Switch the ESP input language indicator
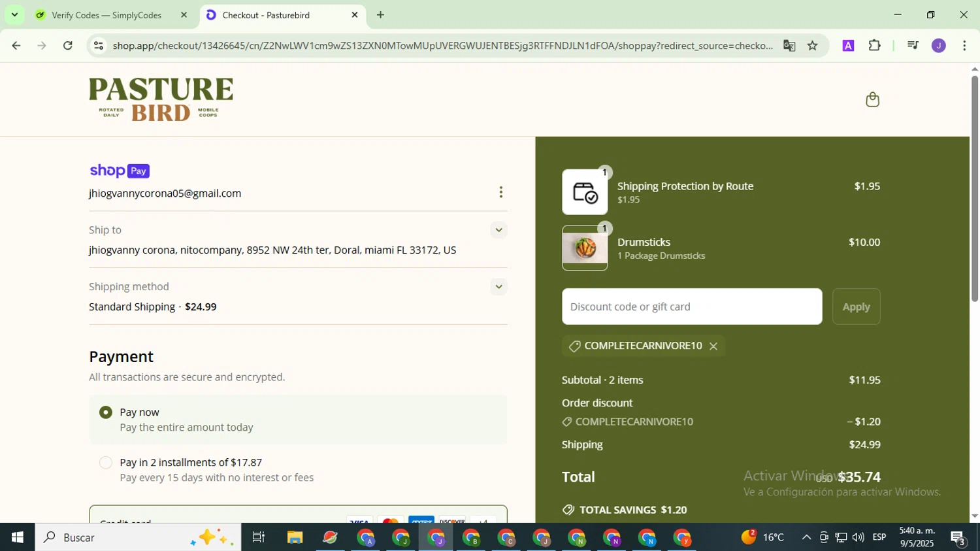 pos(879,537)
